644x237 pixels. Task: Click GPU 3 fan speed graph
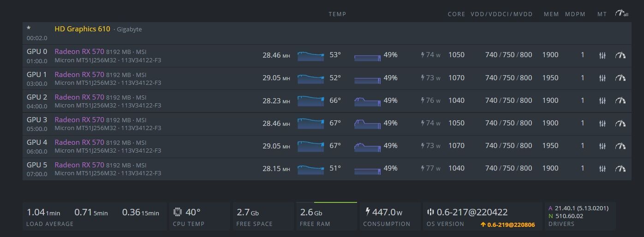[367, 124]
